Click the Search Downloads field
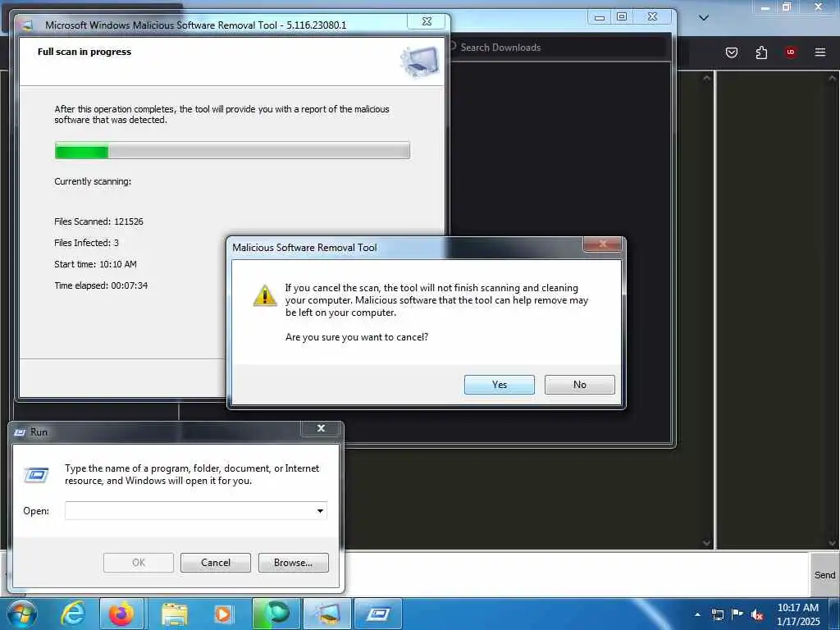This screenshot has width=840, height=630. [557, 47]
